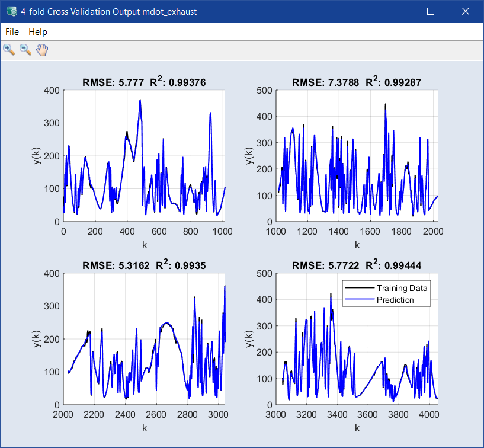Click the Prediction legend label

[x=395, y=300]
